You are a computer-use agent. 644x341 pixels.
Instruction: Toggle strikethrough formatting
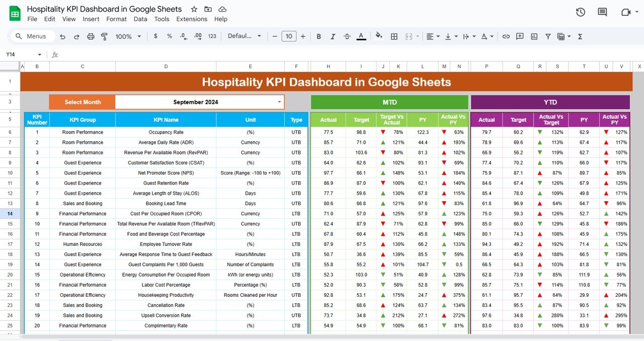(x=347, y=36)
